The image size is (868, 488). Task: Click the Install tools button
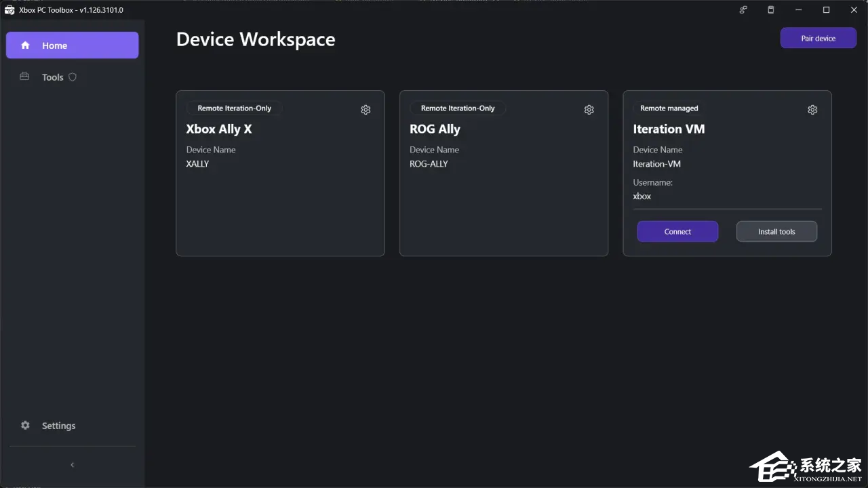tap(776, 232)
